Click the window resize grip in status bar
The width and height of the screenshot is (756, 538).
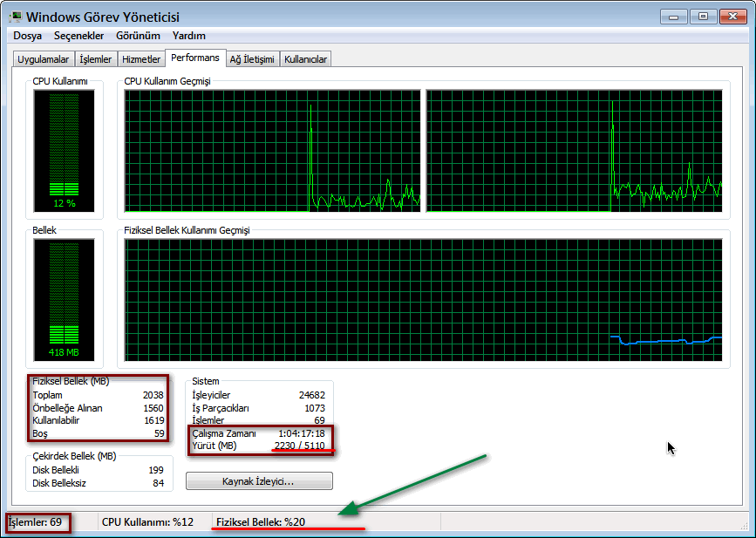(743, 526)
